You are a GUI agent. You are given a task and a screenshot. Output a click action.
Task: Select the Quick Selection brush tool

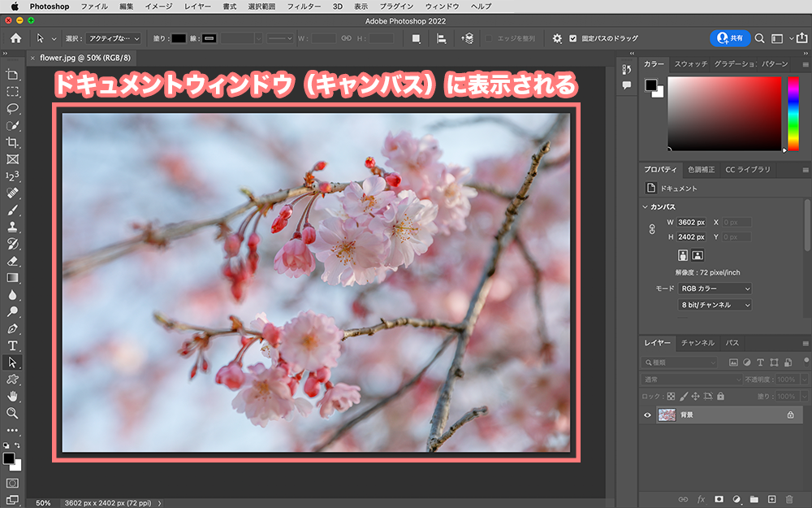click(x=12, y=125)
